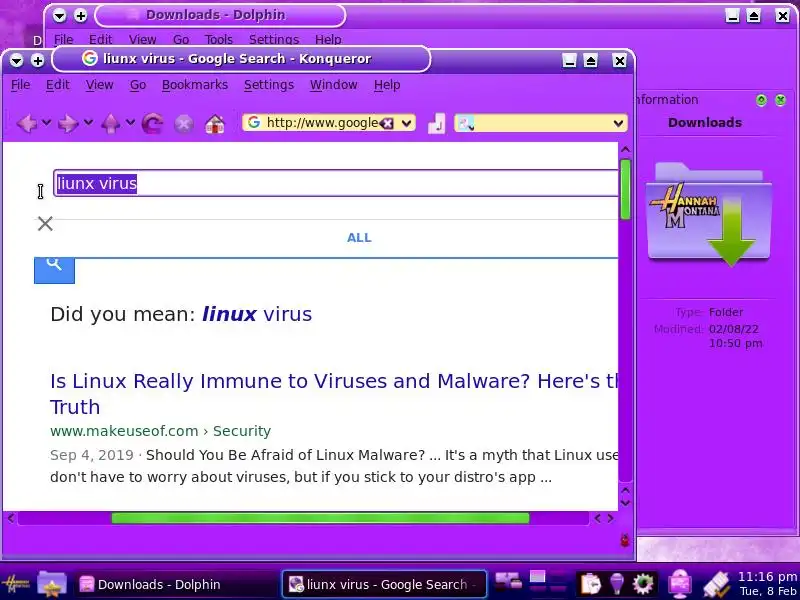Open Konqueror Window menu
Screen dimensions: 800x600
pos(334,85)
